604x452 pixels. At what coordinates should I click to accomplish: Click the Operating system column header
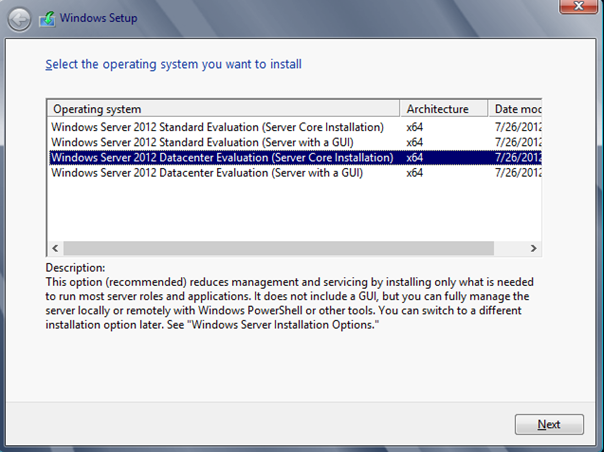pyautogui.click(x=223, y=109)
